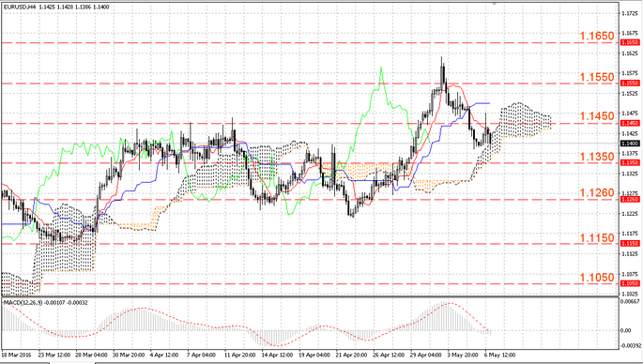Click the red 1.1650 price tag on axis
The image size is (643, 364).
[630, 42]
